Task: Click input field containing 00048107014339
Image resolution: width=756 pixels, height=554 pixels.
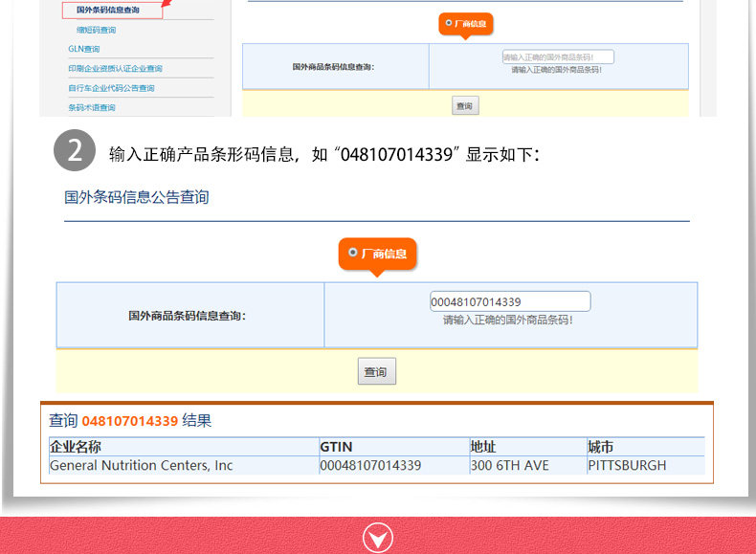Action: coord(510,301)
